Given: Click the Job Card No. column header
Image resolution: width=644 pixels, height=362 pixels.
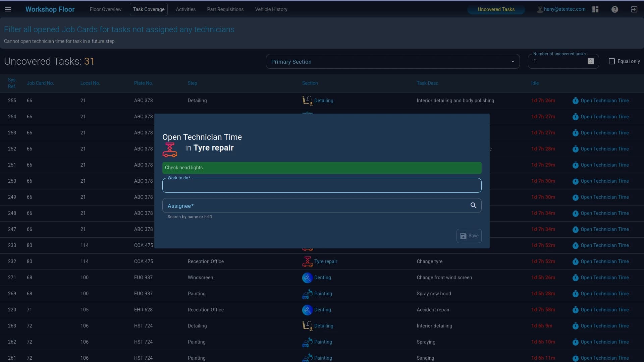Looking at the screenshot, I should [40, 83].
